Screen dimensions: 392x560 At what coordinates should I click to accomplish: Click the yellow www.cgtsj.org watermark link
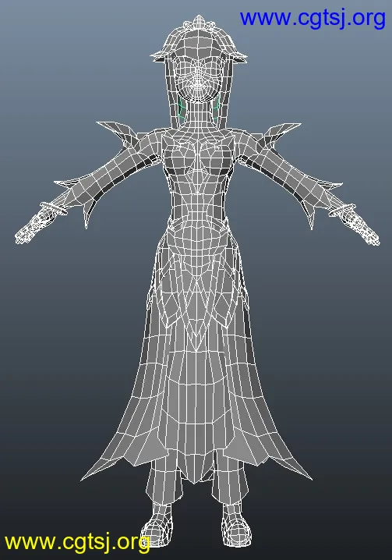click(x=77, y=543)
